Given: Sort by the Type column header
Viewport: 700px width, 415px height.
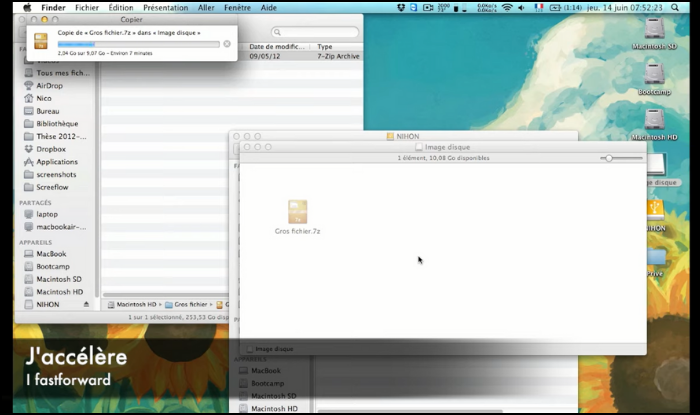Looking at the screenshot, I should 325,47.
